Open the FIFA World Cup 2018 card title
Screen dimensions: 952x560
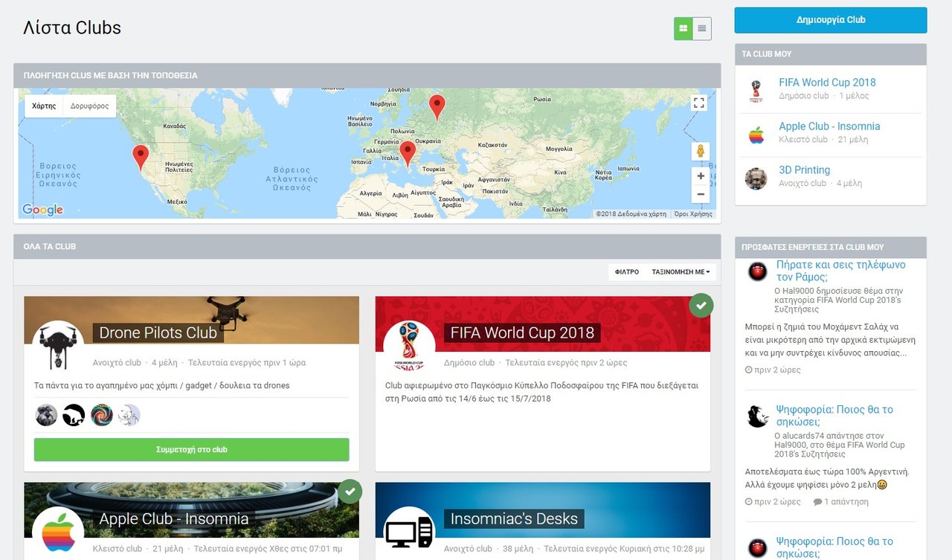522,332
